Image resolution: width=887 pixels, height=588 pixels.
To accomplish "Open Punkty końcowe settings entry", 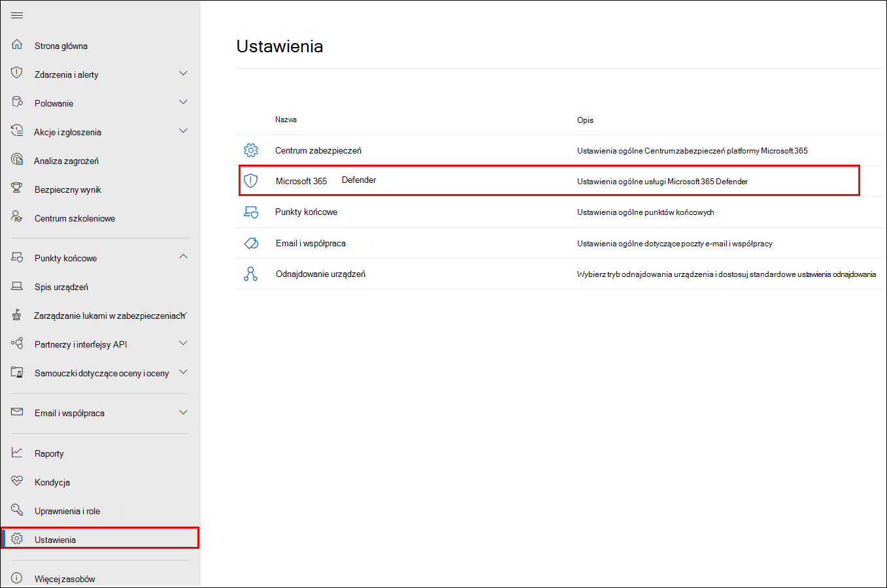I will point(306,212).
